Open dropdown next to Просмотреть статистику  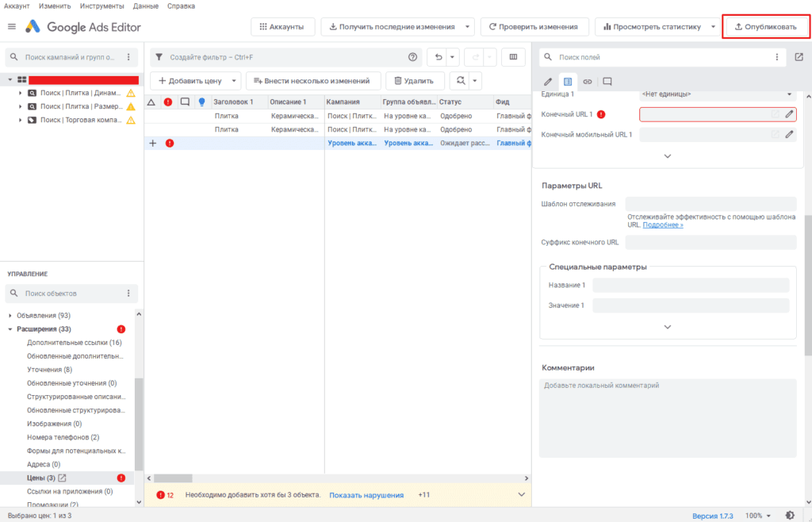pos(713,27)
